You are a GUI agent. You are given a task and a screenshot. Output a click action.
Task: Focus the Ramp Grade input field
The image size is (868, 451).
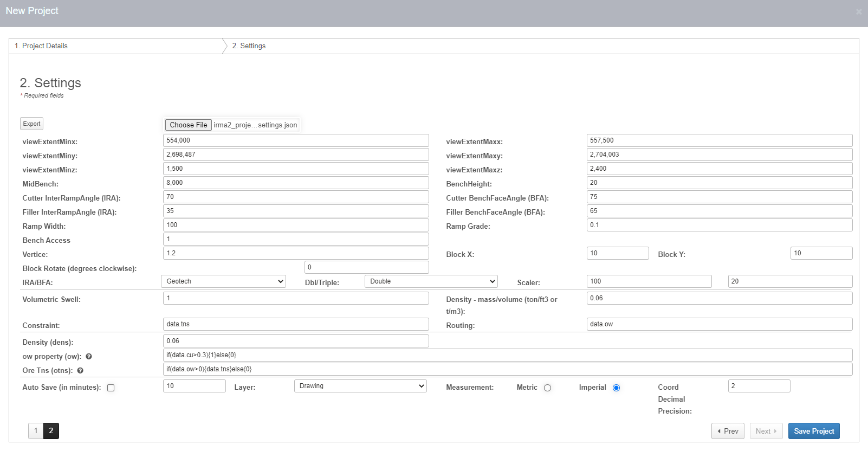pyautogui.click(x=719, y=225)
